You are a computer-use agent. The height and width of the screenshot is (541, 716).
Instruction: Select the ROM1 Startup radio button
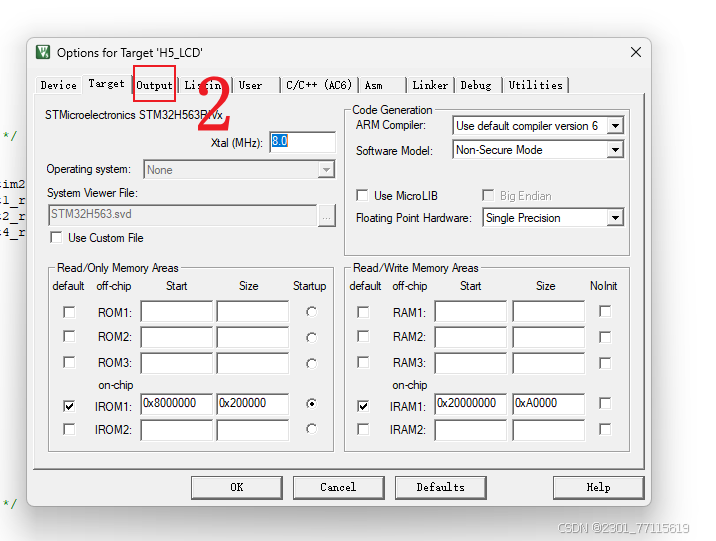click(311, 312)
